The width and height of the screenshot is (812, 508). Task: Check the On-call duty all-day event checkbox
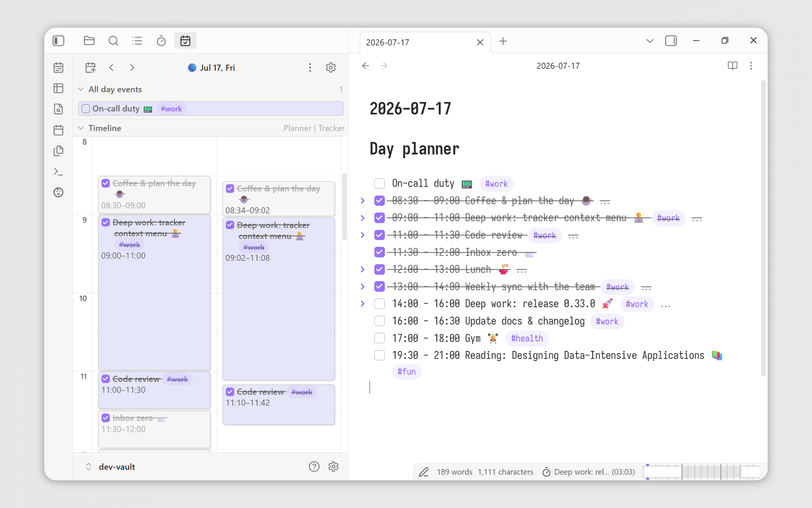click(86, 108)
